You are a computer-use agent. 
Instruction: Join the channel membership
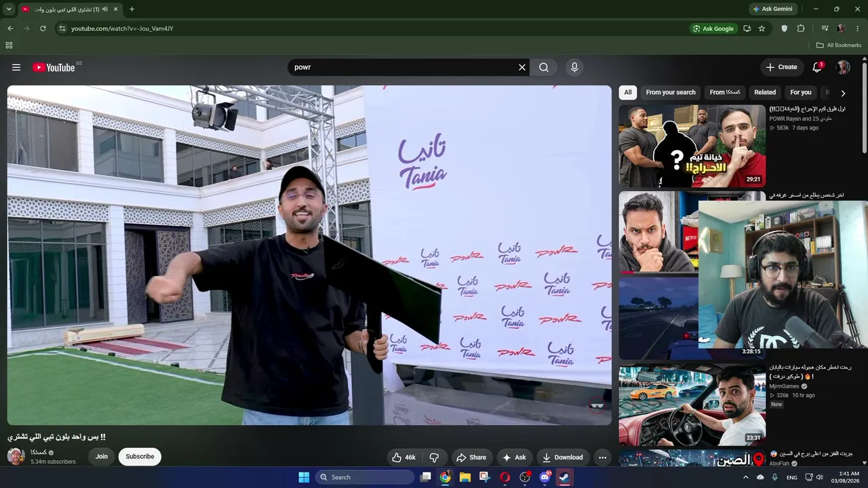point(102,457)
